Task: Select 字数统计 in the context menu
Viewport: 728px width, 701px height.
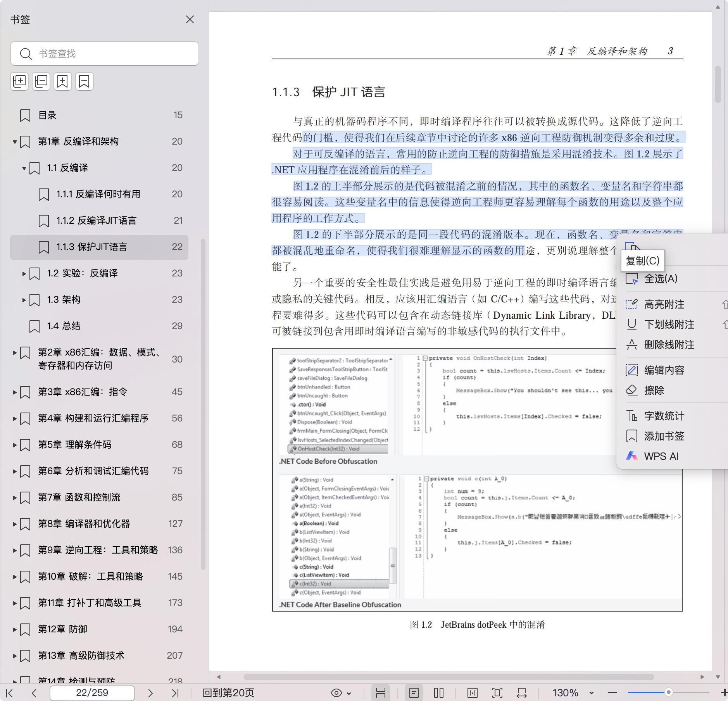Action: click(x=664, y=416)
